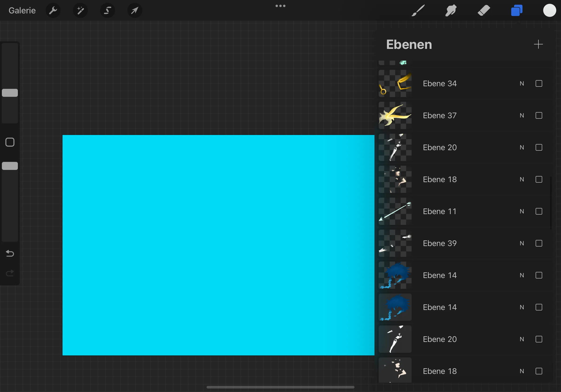This screenshot has width=561, height=392.
Task: Add a new layer with plus
Action: click(538, 44)
